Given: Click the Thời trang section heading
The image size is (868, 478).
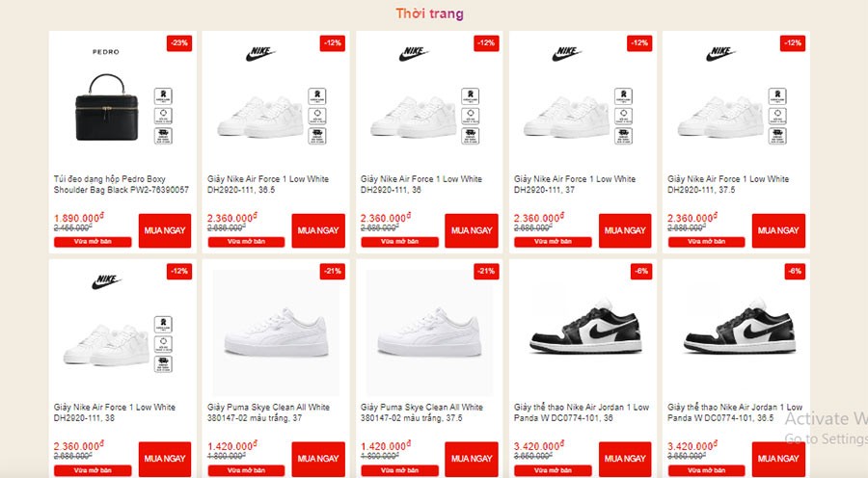Looking at the screenshot, I should 429,13.
